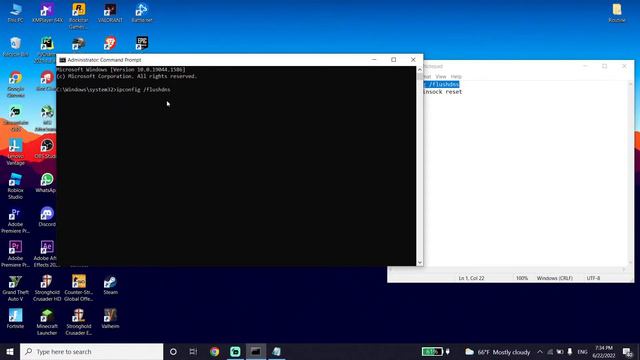Click the highlighted /flushdns text in Notepad

pyautogui.click(x=442, y=84)
